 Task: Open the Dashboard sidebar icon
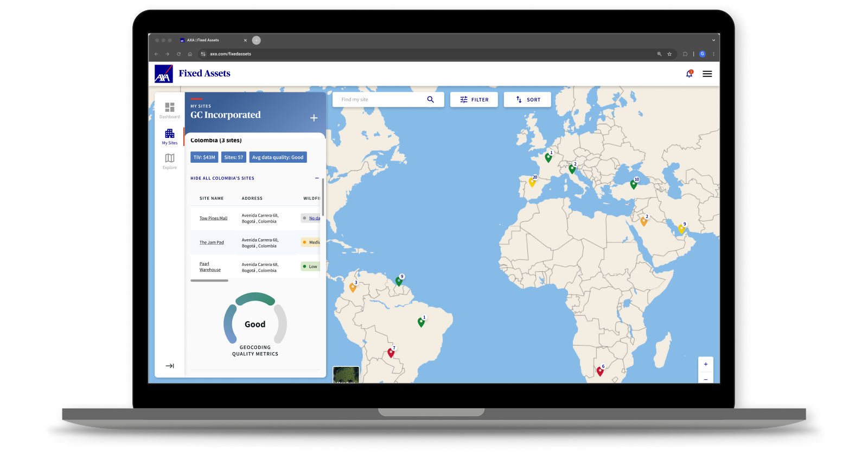click(x=170, y=109)
